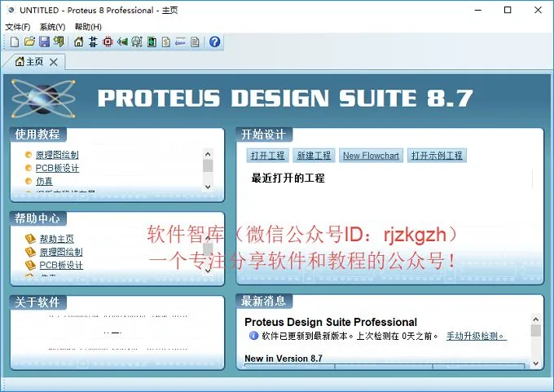Click book icon beside help PCB板设计
This screenshot has height=392, width=554.
click(30, 265)
